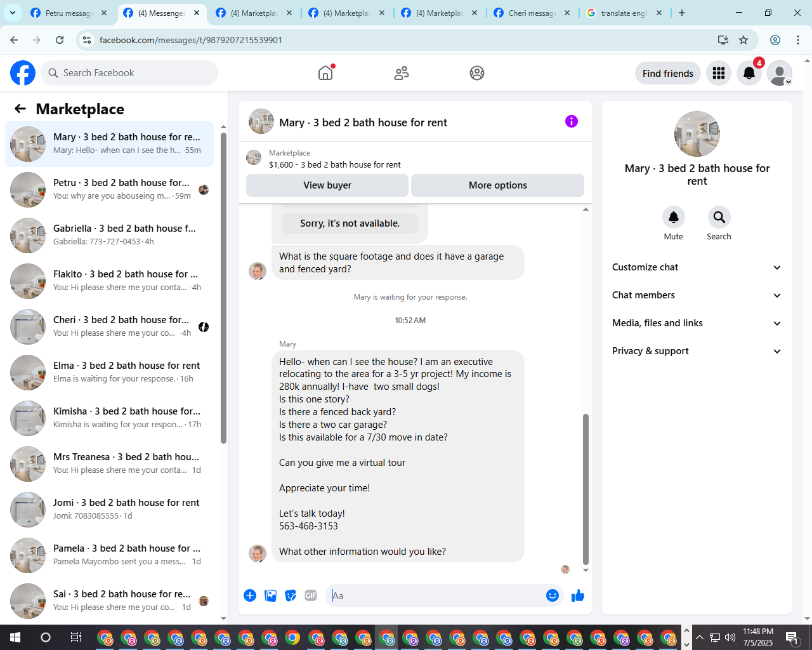Select 'Sorry, it's not available.' quick reply

(x=350, y=223)
